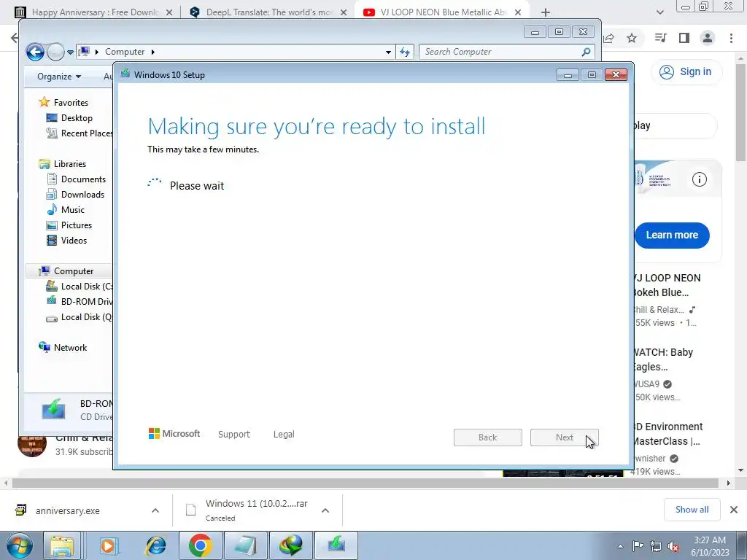Open the Chrome media control icon

660,38
